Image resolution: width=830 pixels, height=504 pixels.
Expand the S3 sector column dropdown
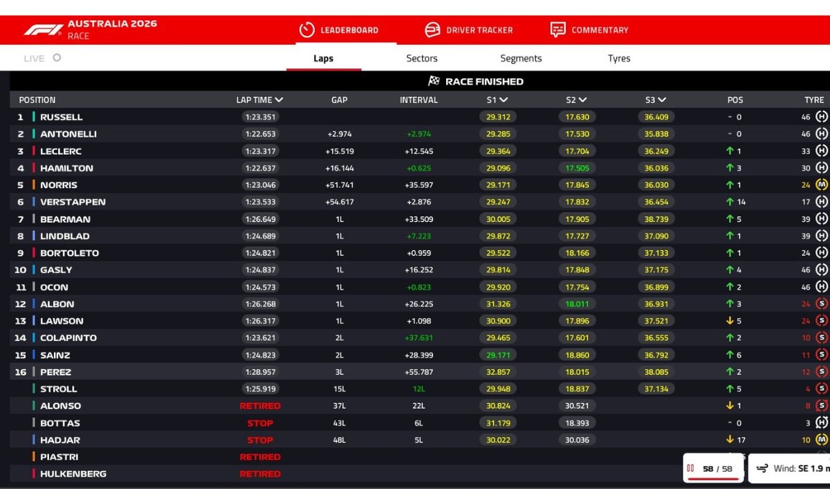pyautogui.click(x=662, y=100)
